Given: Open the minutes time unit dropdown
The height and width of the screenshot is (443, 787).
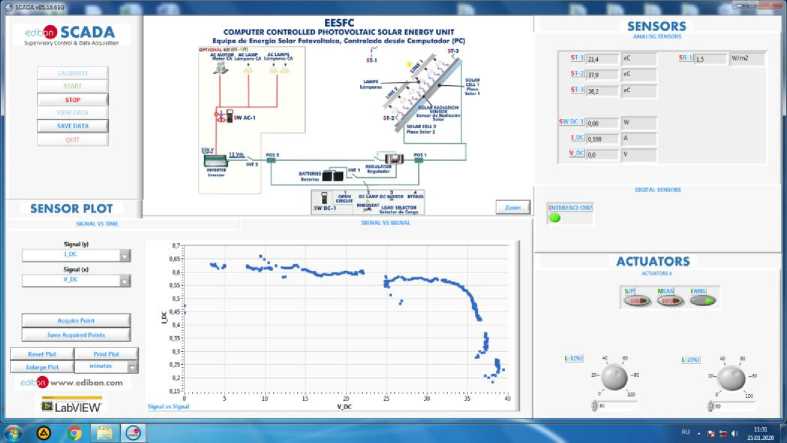Looking at the screenshot, I should (133, 367).
